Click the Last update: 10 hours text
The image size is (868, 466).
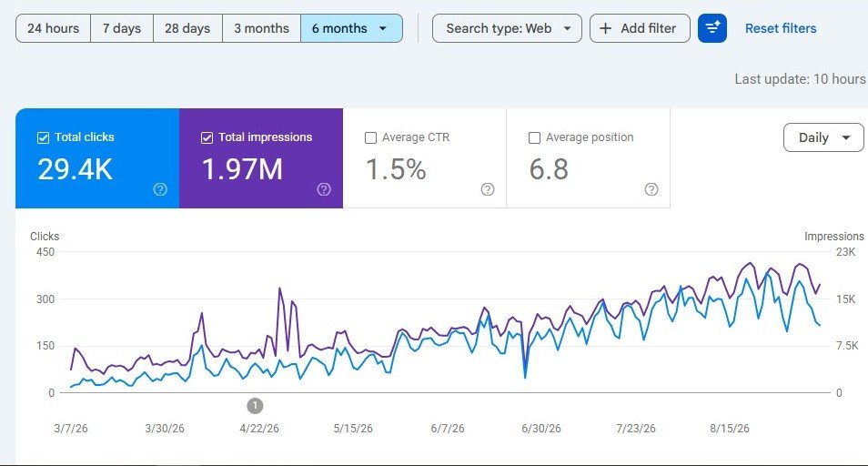coord(801,79)
